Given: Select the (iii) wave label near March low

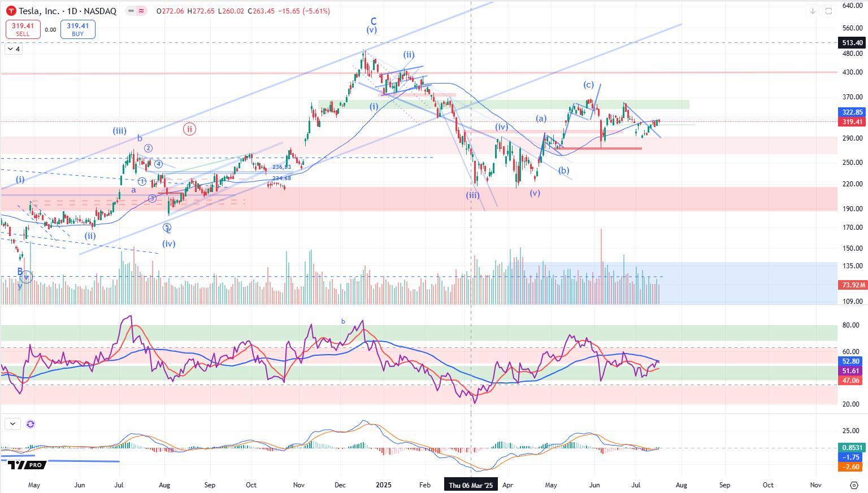Looking at the screenshot, I should [x=473, y=195].
